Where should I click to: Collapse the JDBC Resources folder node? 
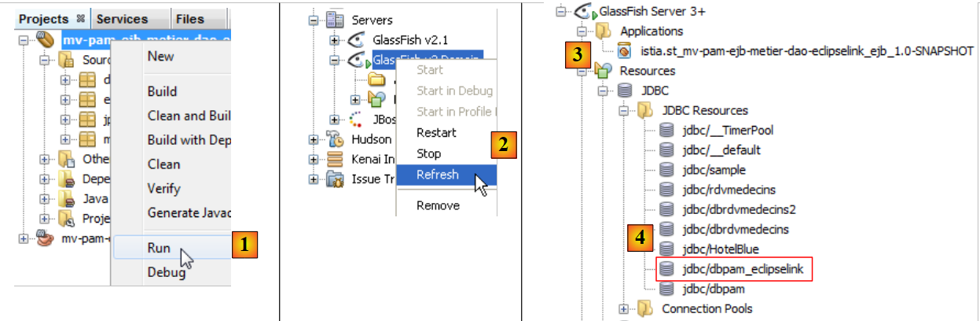[625, 111]
